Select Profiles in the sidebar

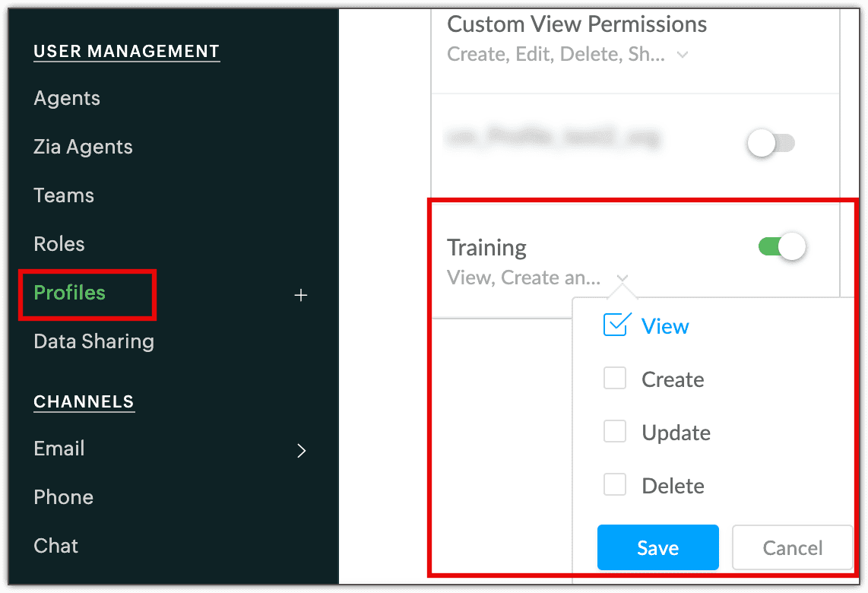tap(70, 293)
